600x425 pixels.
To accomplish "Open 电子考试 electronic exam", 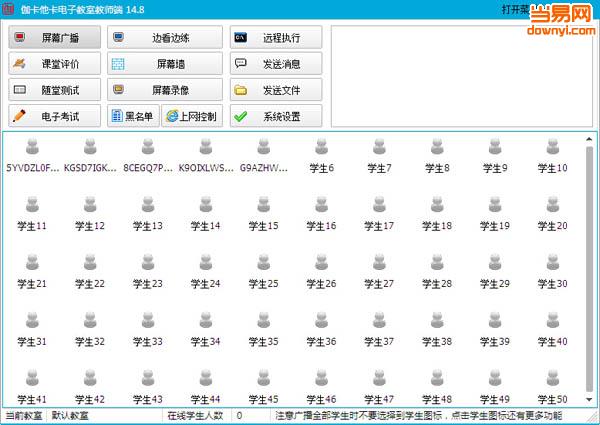I will [55, 116].
